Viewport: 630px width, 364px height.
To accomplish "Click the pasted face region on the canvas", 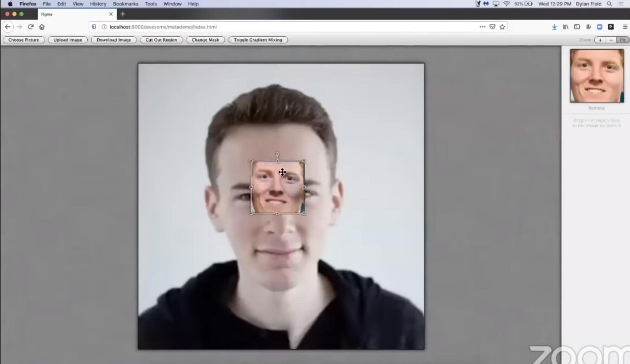I will (277, 187).
